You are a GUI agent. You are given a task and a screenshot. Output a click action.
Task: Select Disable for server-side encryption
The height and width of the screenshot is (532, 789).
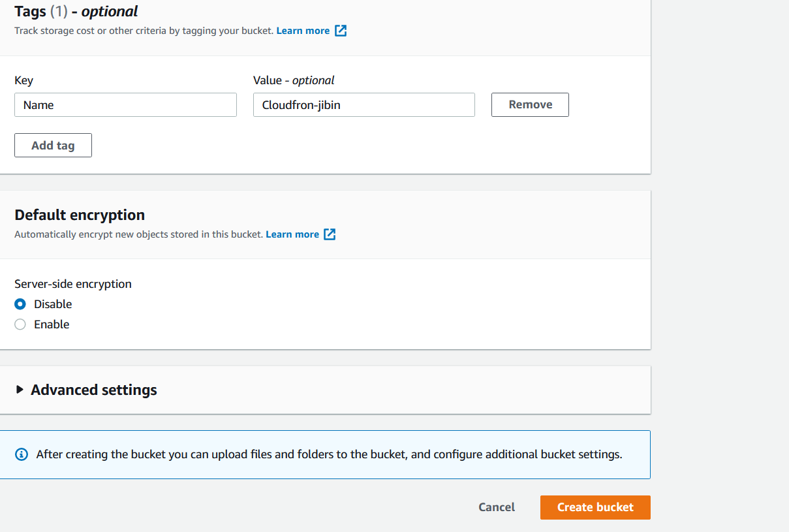[x=20, y=304]
